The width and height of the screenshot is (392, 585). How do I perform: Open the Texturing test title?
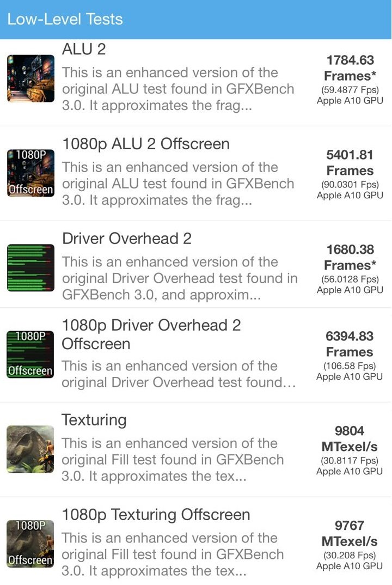coord(94,421)
